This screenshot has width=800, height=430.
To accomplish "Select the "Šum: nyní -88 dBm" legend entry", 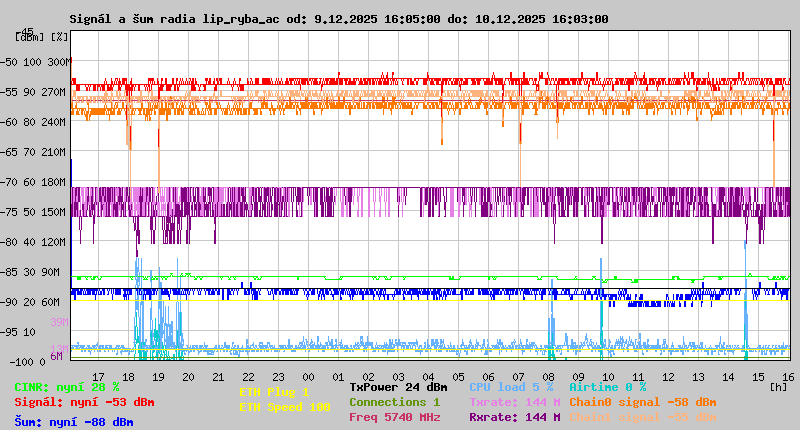I will pyautogui.click(x=74, y=422).
